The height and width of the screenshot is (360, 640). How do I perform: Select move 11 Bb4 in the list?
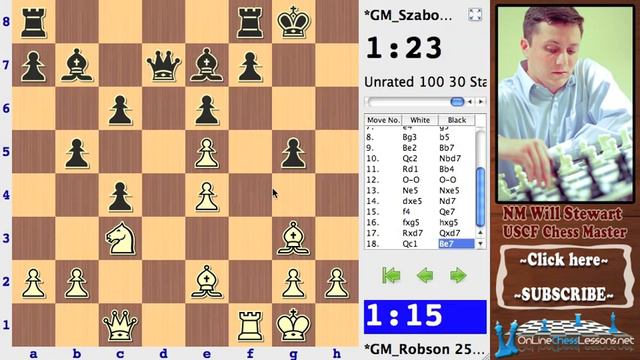pyautogui.click(x=447, y=169)
